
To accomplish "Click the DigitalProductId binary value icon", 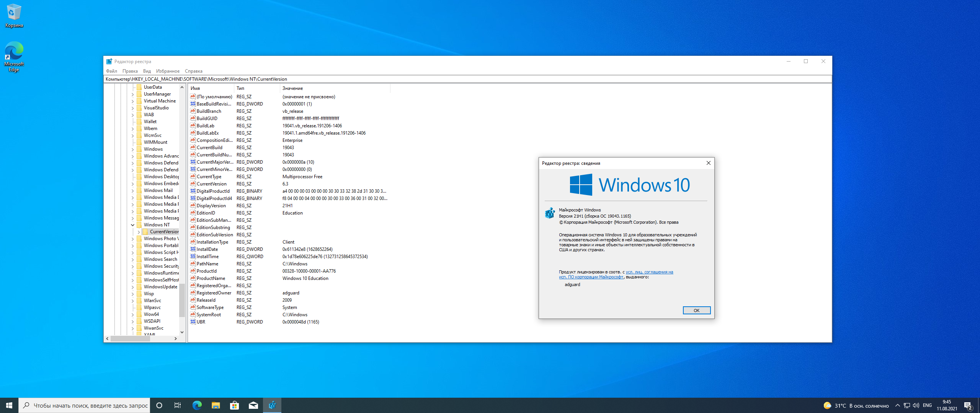I will (193, 191).
